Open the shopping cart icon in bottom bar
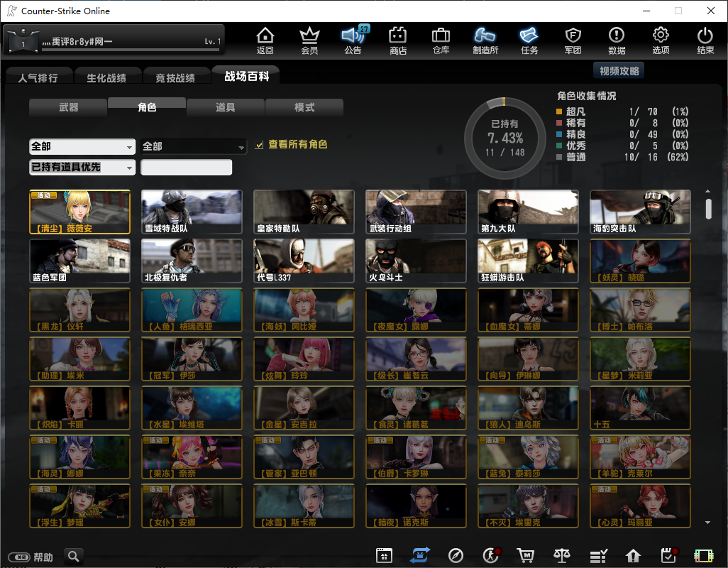This screenshot has width=728, height=568. 526,555
